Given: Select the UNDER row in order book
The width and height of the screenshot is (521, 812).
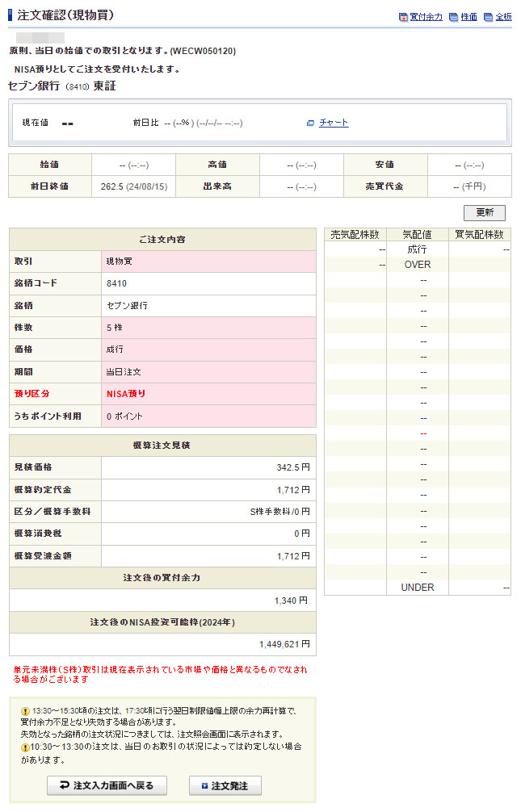Looking at the screenshot, I should click(417, 588).
